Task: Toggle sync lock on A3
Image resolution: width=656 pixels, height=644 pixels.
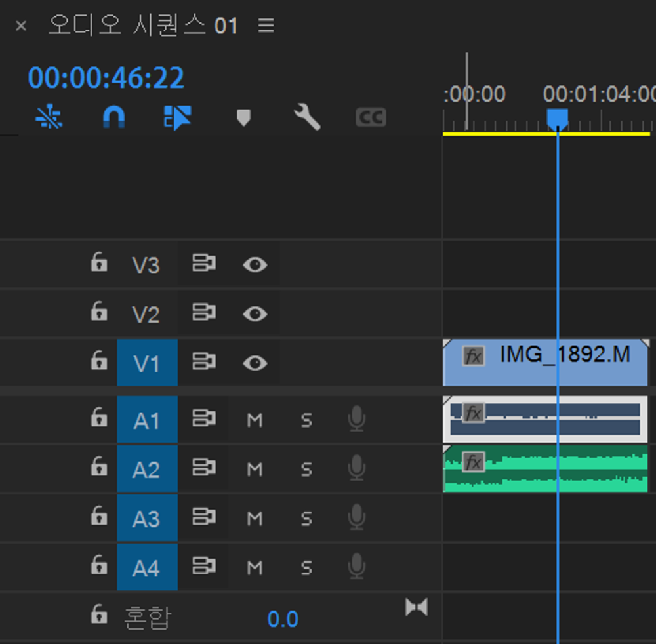Action: [x=204, y=517]
